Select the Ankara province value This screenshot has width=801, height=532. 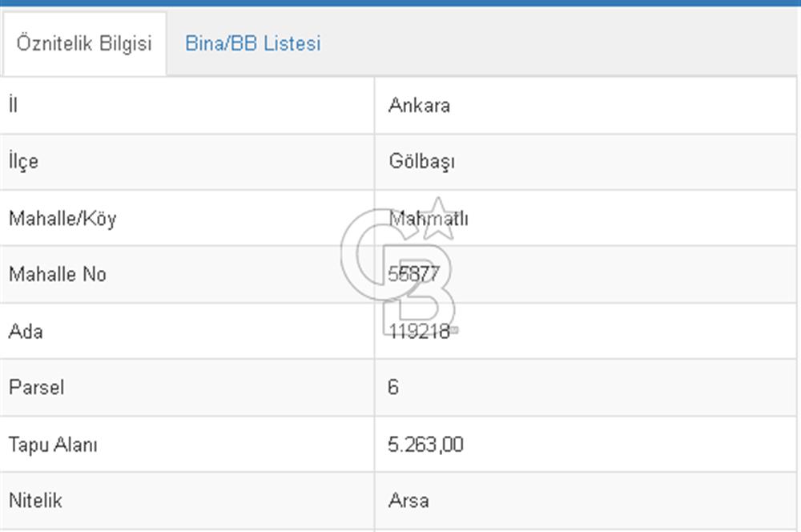click(x=419, y=106)
